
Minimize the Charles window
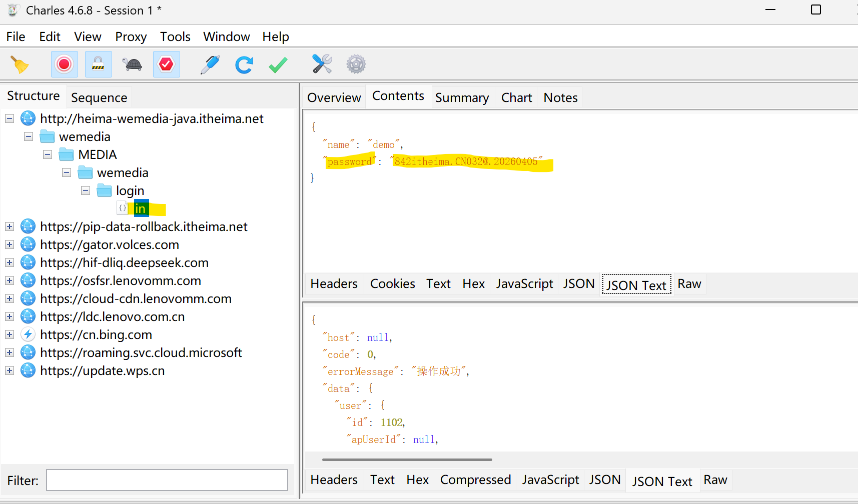pyautogui.click(x=770, y=10)
